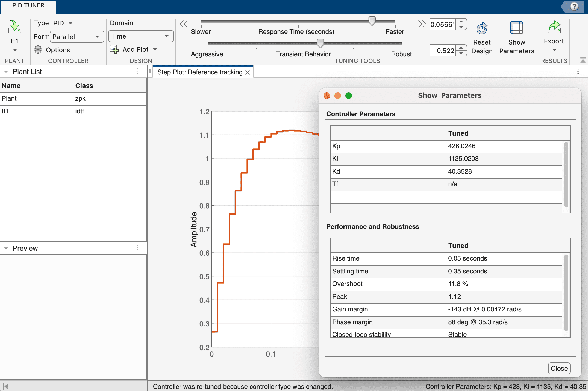
Task: Click the Response Time slider thumb
Action: tap(372, 21)
